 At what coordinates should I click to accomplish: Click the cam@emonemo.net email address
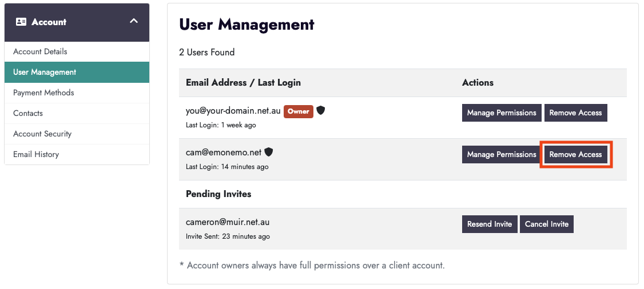224,152
